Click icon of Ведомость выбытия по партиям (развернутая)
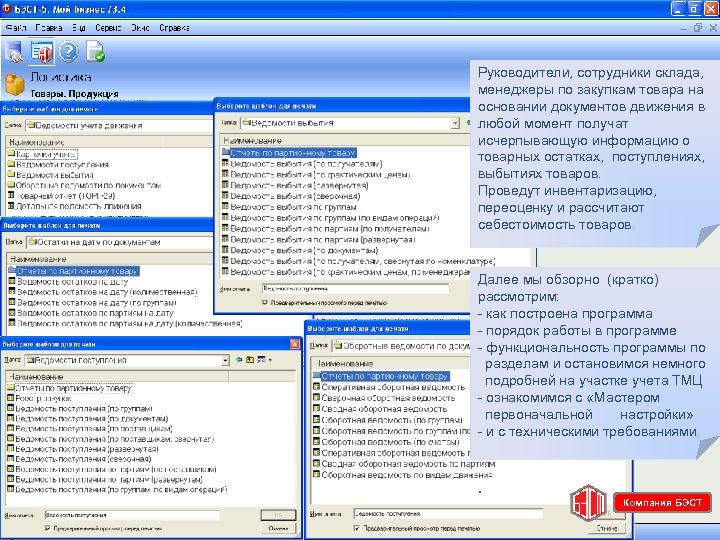 [225, 239]
